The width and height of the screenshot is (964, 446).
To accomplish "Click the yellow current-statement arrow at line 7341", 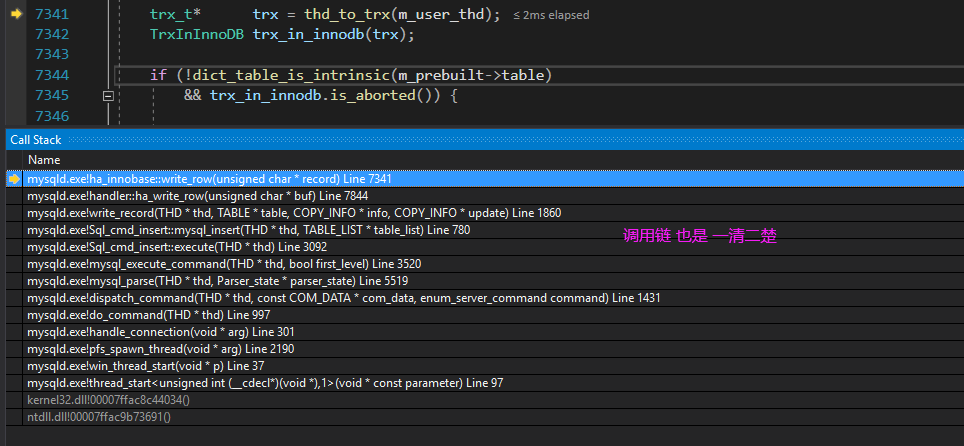I will point(16,15).
